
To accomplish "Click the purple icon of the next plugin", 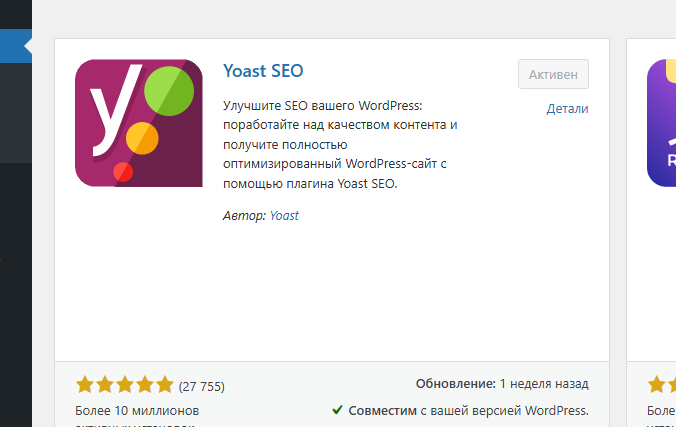I will (x=662, y=123).
